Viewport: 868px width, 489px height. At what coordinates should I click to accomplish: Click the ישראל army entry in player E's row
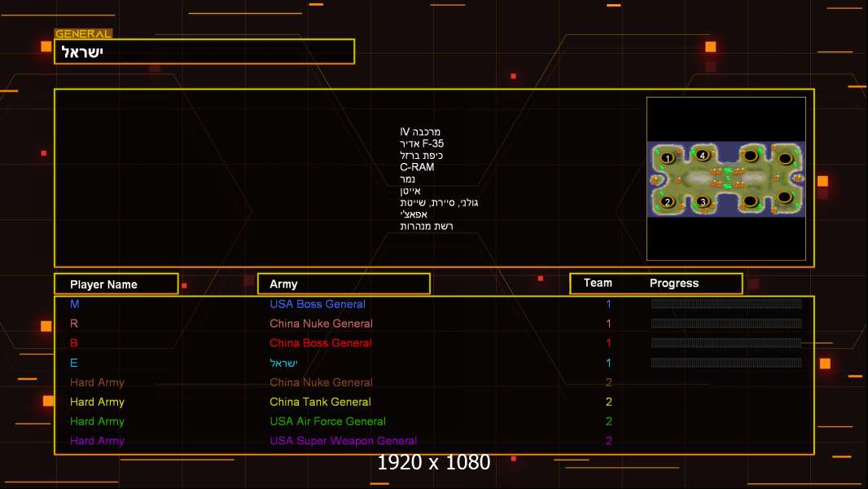click(283, 363)
